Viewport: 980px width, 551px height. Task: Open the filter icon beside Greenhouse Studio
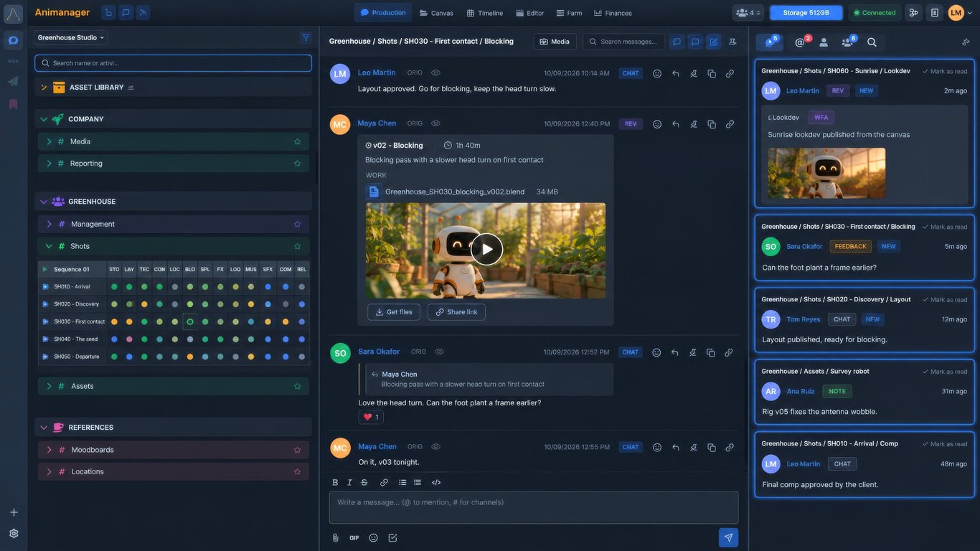tap(306, 37)
